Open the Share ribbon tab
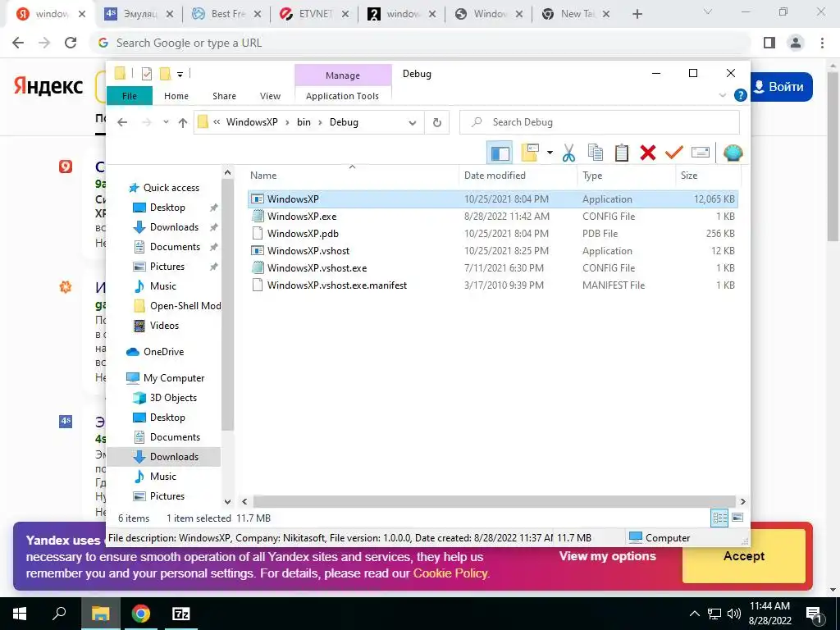 click(x=224, y=96)
